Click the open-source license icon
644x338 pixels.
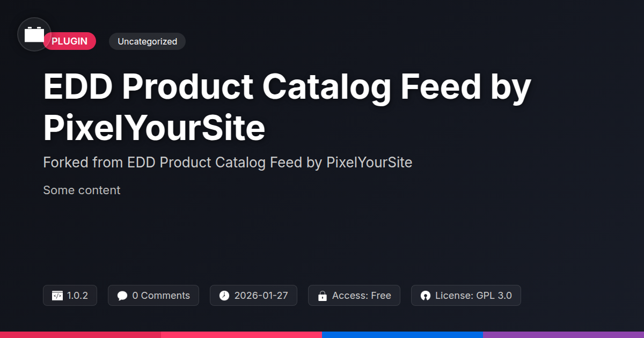pos(426,296)
